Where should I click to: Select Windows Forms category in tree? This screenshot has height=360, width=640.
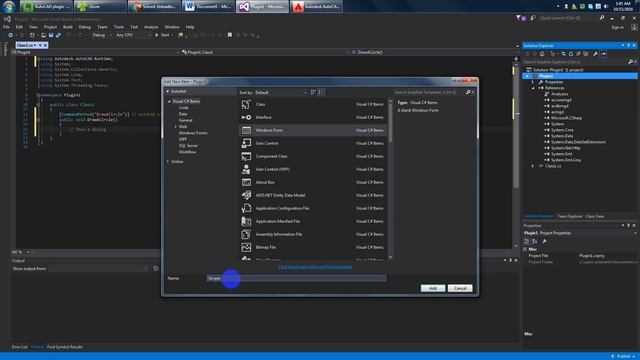[x=193, y=133]
